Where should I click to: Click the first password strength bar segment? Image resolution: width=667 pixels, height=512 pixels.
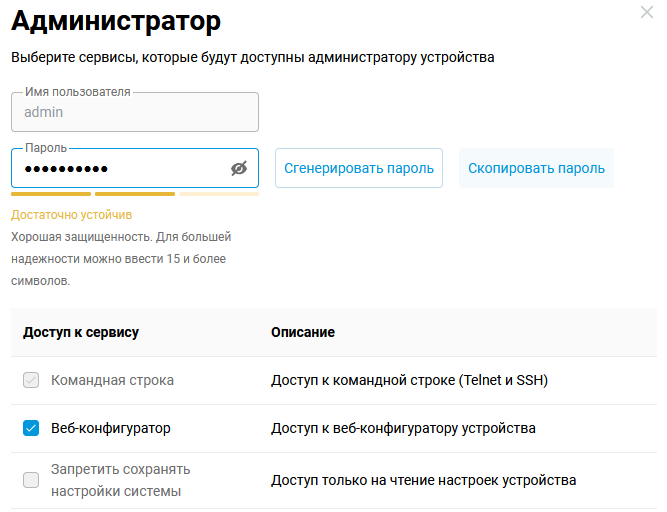pyautogui.click(x=51, y=194)
